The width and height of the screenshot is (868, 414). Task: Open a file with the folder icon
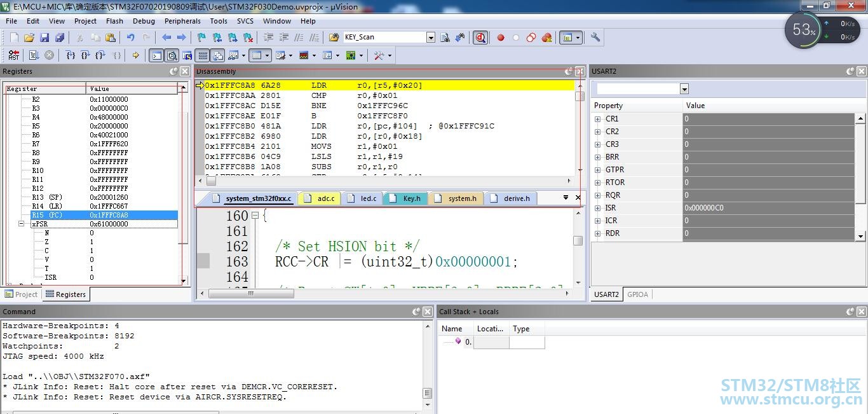[29, 38]
